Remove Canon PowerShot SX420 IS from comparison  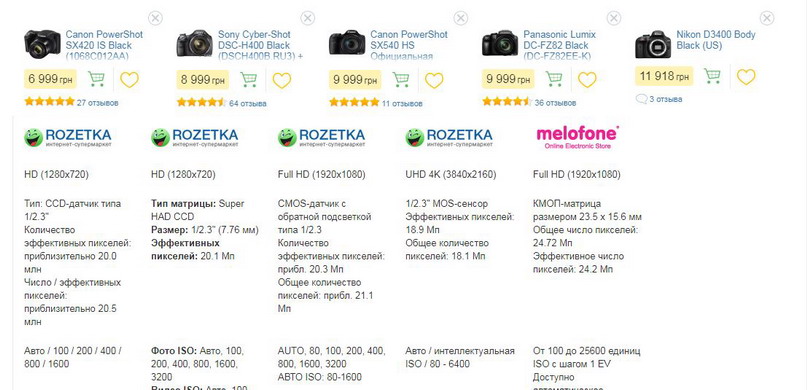155,18
